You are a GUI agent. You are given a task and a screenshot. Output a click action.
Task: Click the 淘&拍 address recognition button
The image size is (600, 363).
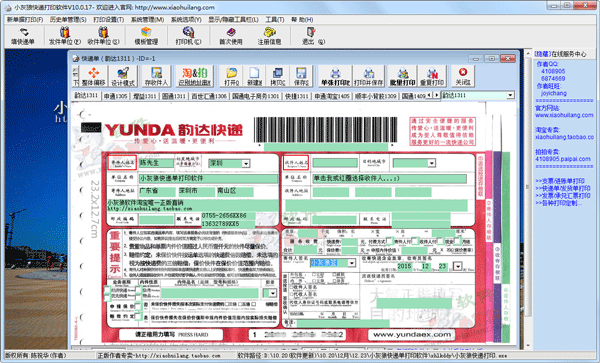(x=195, y=76)
